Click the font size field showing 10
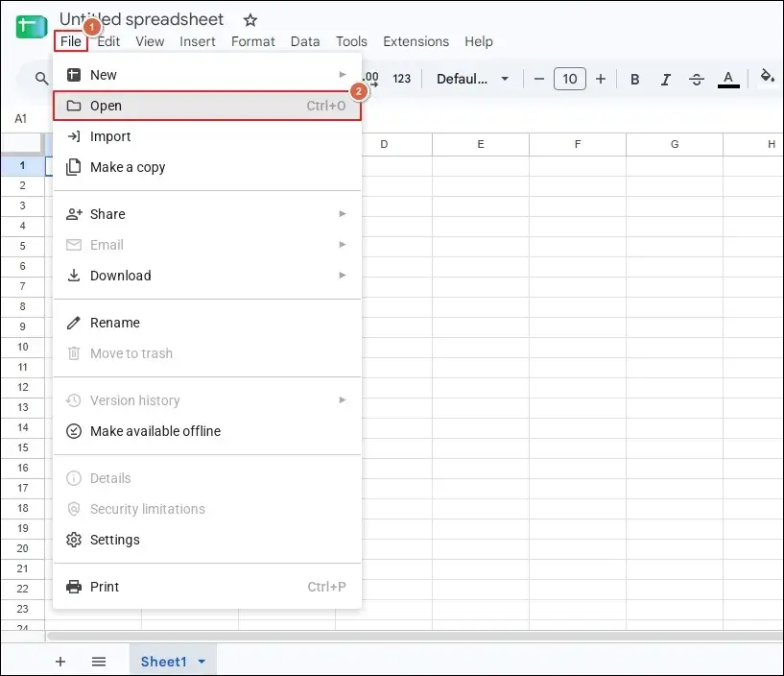This screenshot has width=784, height=676. 569,79
